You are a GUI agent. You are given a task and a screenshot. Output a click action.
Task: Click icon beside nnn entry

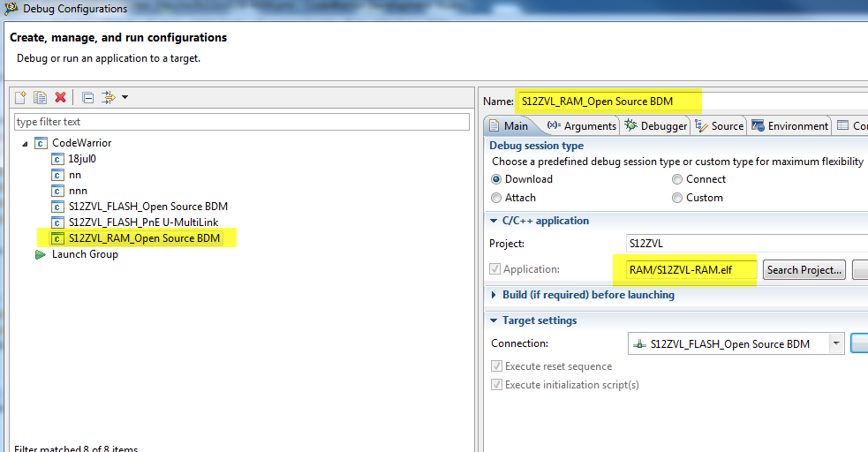[x=57, y=192]
